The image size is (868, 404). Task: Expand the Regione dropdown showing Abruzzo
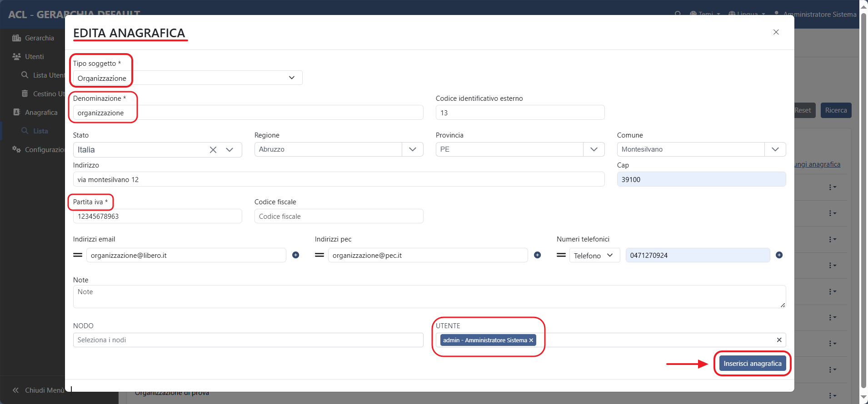(412, 149)
